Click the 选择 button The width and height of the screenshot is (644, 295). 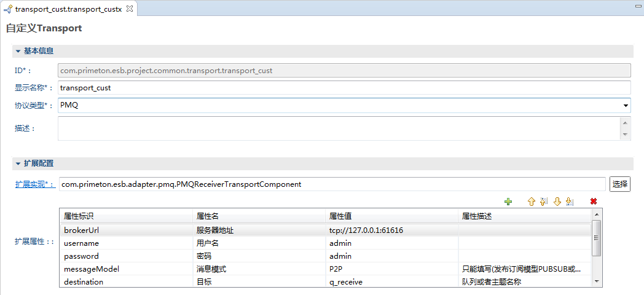[x=620, y=184]
